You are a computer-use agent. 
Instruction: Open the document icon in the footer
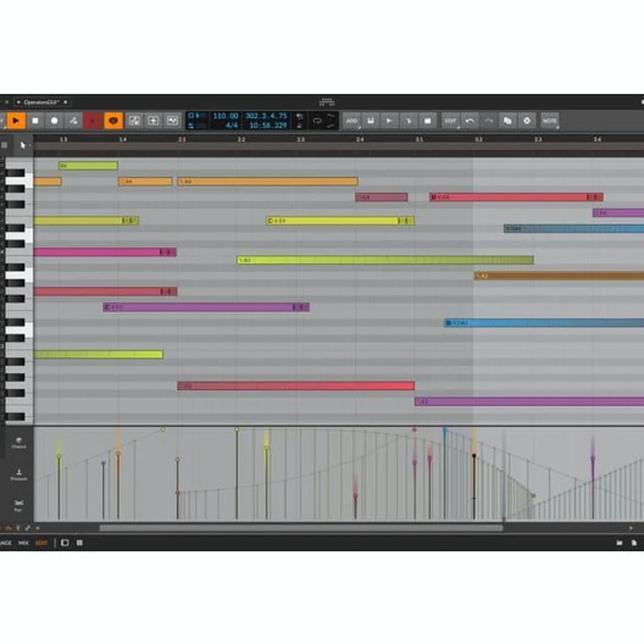[x=634, y=543]
